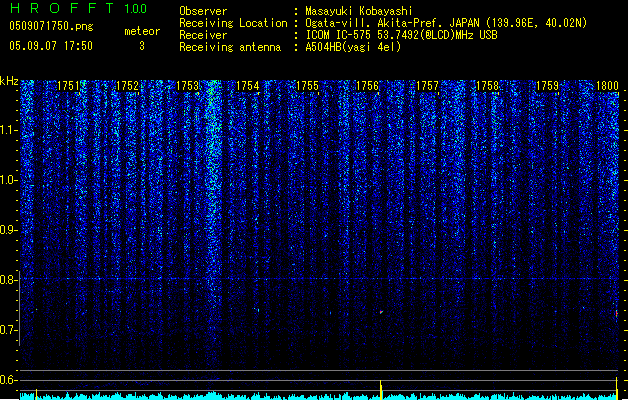Click the 0.9 frequency axis label

[8, 230]
